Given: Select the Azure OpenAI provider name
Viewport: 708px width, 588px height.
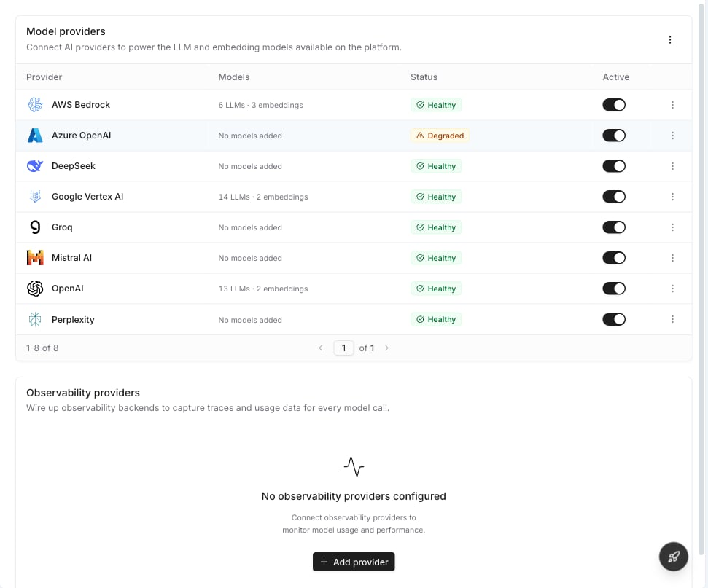Looking at the screenshot, I should [x=81, y=136].
